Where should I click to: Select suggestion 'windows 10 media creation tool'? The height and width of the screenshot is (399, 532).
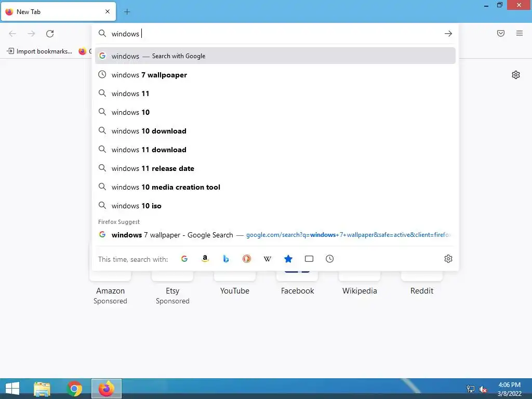point(275,187)
